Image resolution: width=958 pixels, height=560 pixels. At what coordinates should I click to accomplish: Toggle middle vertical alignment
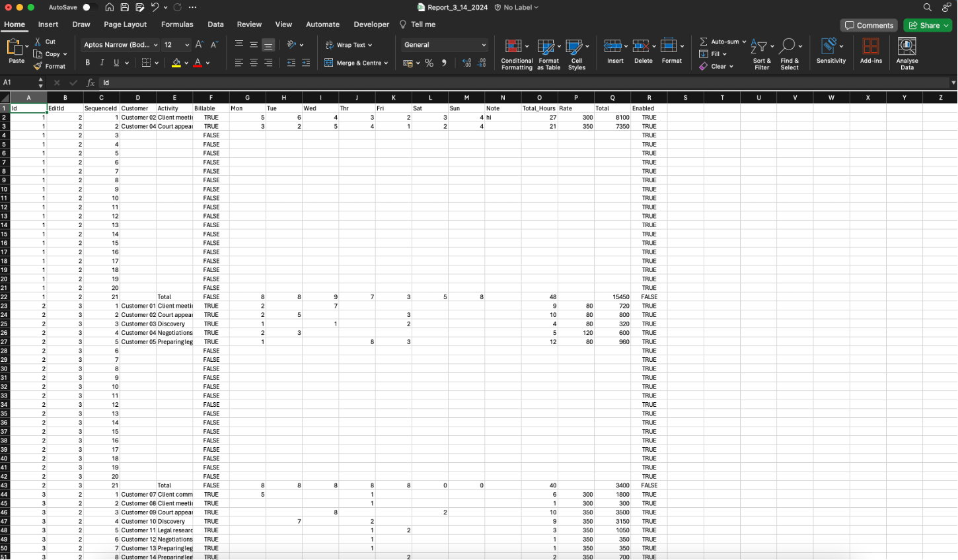[253, 44]
